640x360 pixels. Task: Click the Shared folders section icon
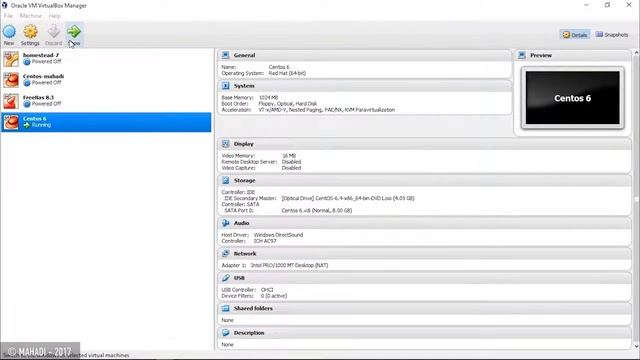tap(225, 309)
